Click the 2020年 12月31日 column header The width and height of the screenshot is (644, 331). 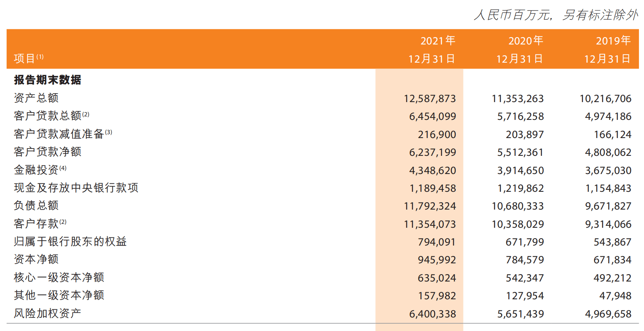(x=520, y=49)
